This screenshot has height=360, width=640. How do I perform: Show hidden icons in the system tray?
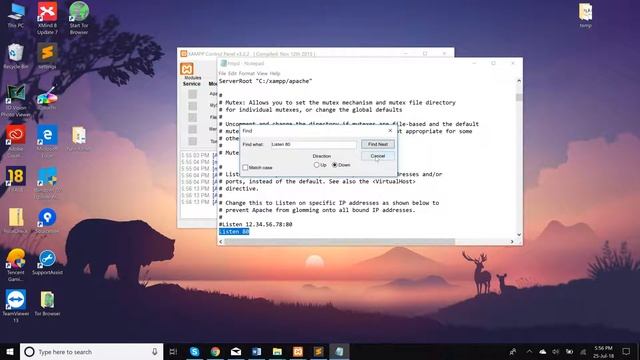529,351
